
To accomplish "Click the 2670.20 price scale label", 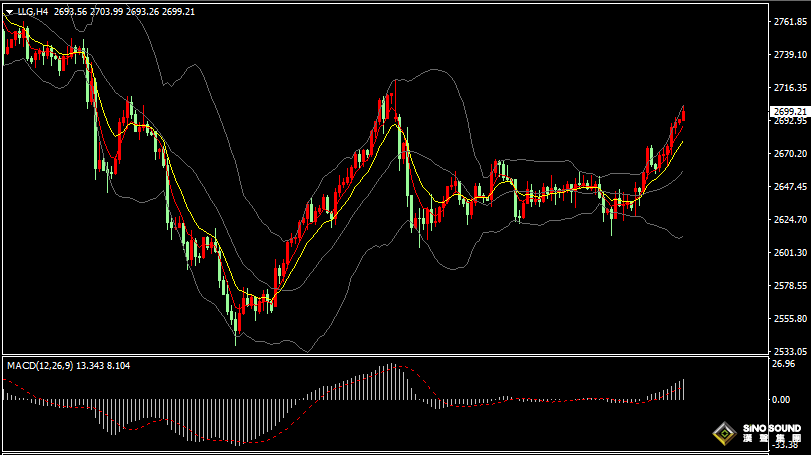I will 790,154.
